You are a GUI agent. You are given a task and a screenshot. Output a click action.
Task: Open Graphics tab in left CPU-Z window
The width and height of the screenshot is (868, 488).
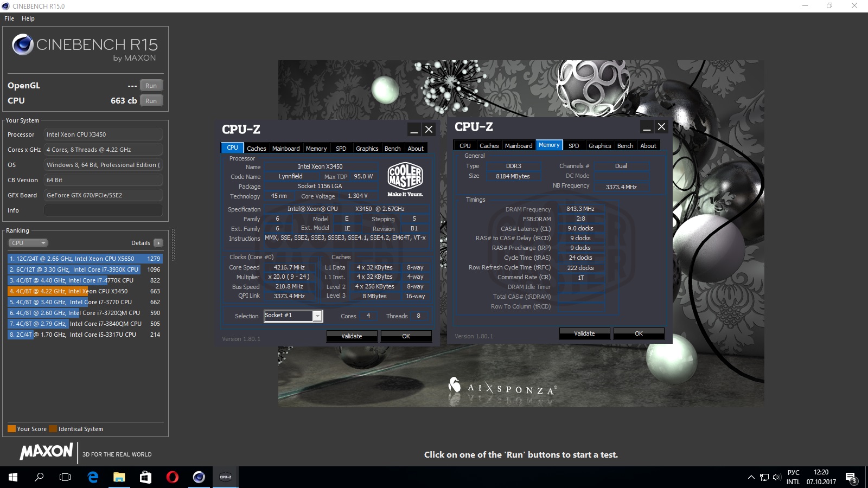(367, 149)
